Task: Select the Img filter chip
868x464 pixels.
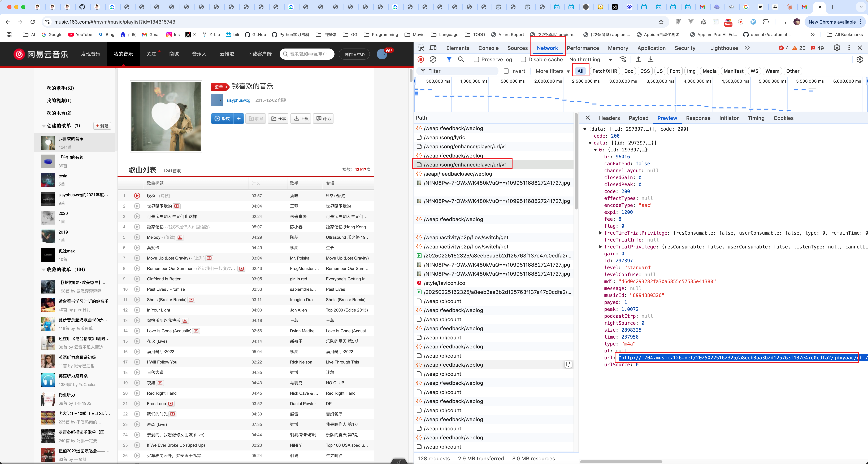Action: click(x=691, y=71)
